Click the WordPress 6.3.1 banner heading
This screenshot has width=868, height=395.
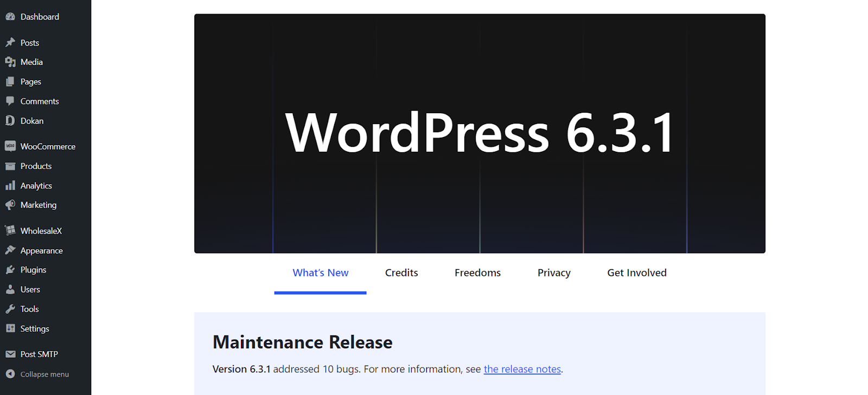[480, 133]
